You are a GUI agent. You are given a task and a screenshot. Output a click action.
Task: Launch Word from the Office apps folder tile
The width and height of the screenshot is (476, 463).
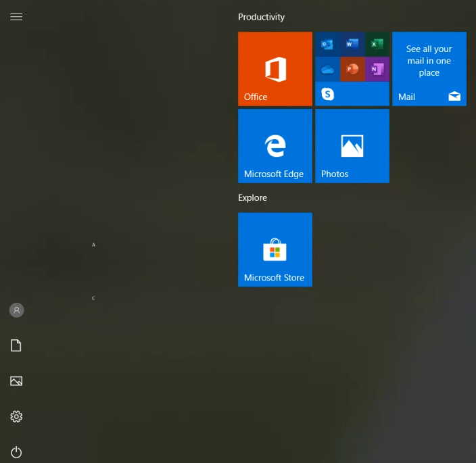pos(352,45)
